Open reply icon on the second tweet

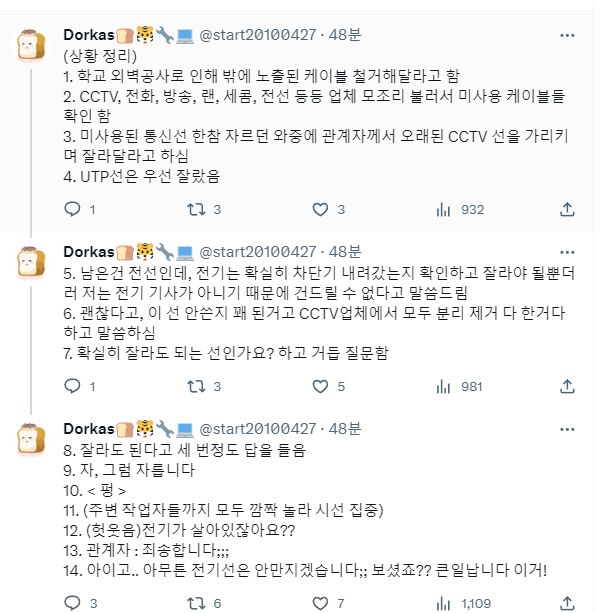point(72,386)
